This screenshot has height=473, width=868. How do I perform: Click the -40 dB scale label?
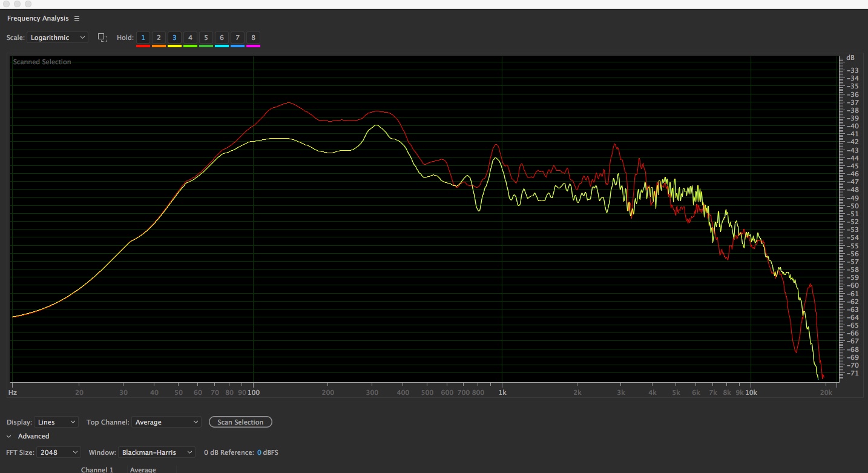852,126
